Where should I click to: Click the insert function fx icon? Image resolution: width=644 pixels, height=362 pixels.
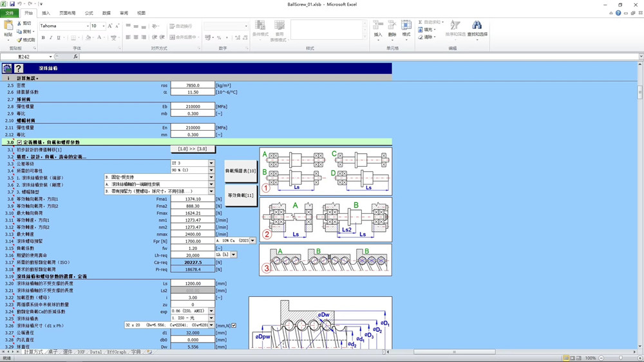(x=75, y=57)
